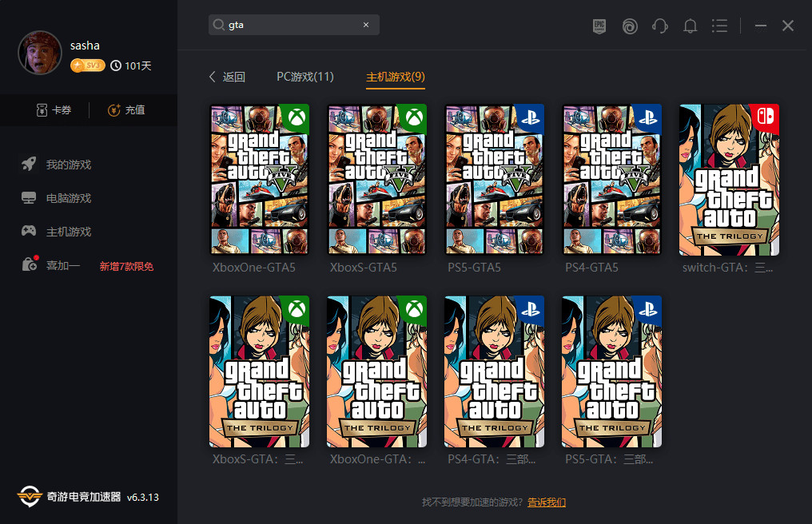Image resolution: width=812 pixels, height=524 pixels.
Task: Minimize the accelerator window
Action: click(x=761, y=26)
